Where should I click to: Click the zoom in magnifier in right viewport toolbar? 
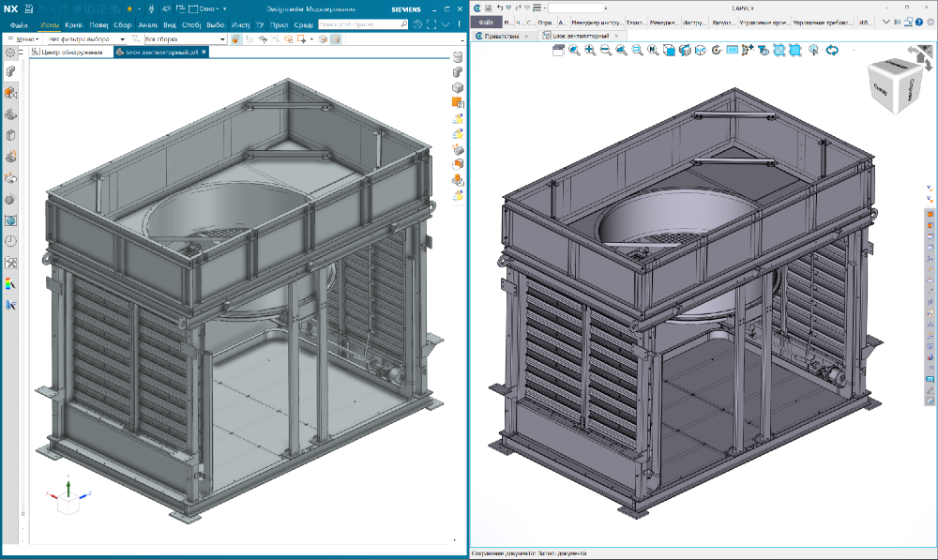pyautogui.click(x=590, y=51)
